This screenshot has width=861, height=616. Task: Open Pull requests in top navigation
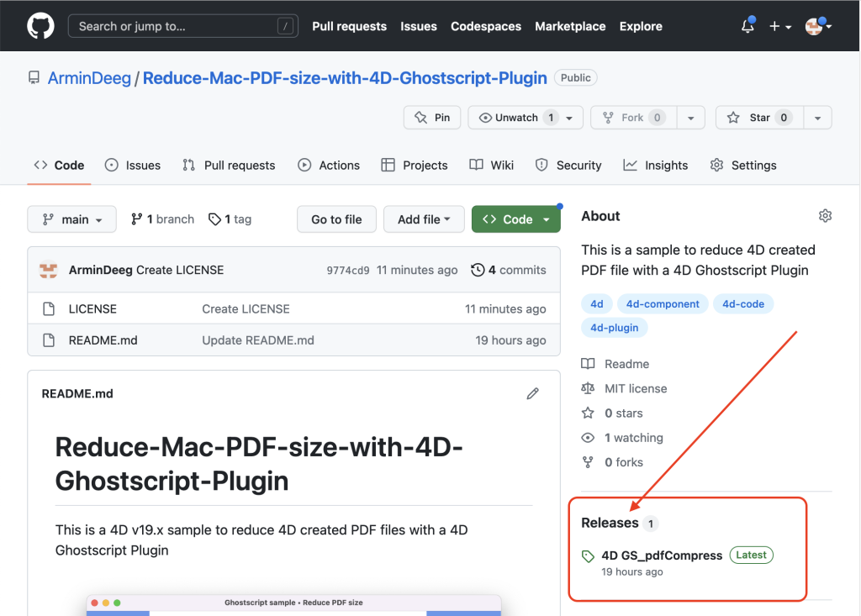click(349, 26)
